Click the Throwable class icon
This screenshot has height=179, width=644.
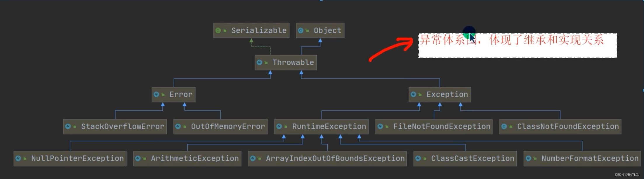[259, 62]
